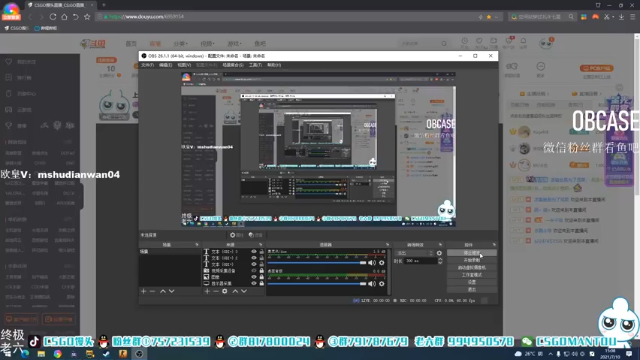Undock the 场景 panel via header icon

[197, 244]
